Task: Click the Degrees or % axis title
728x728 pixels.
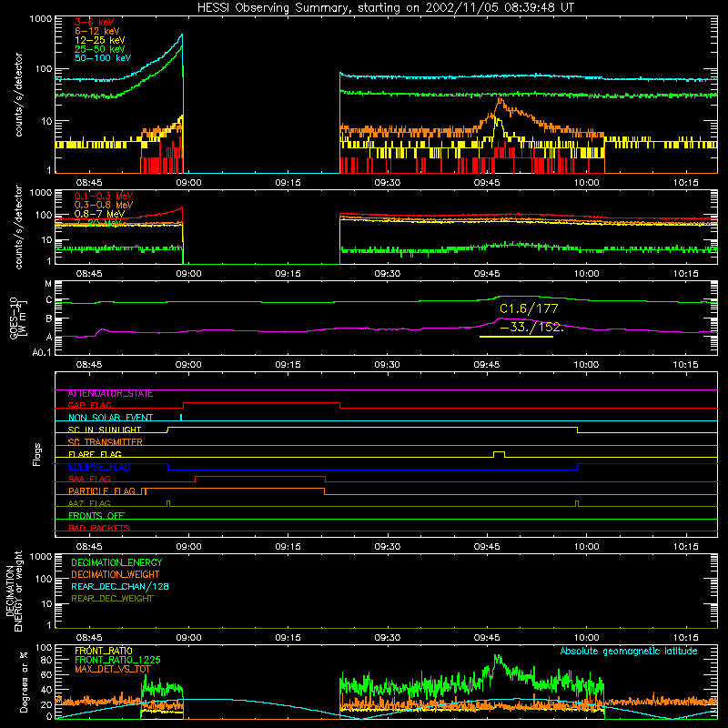Action: tap(24, 682)
